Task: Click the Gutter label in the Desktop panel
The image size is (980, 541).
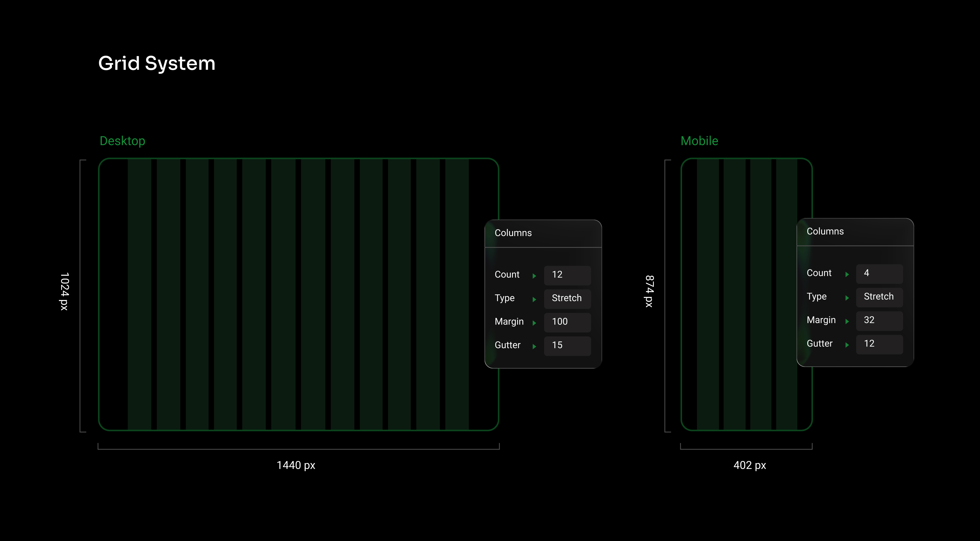Action: tap(508, 345)
